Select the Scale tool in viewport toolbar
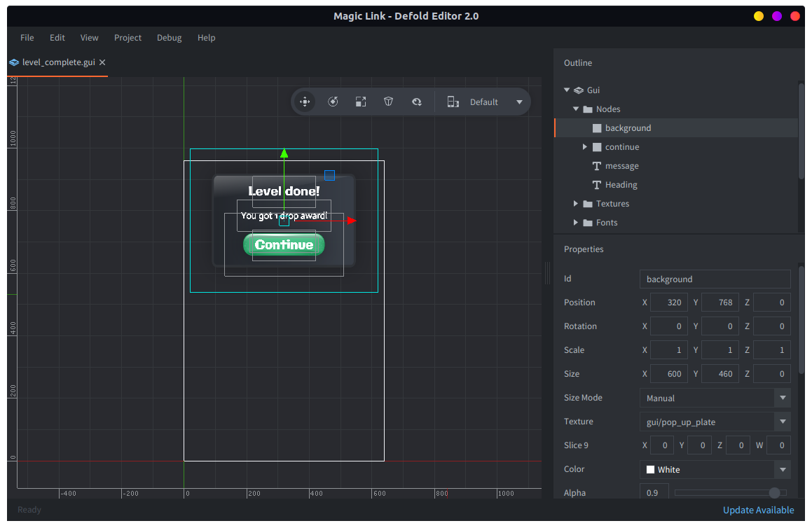 pyautogui.click(x=361, y=102)
